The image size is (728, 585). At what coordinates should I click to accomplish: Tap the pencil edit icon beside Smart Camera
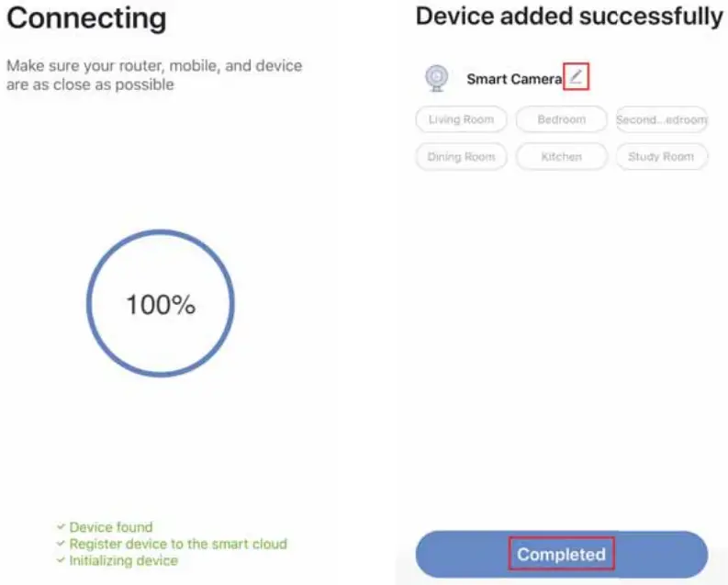[576, 77]
